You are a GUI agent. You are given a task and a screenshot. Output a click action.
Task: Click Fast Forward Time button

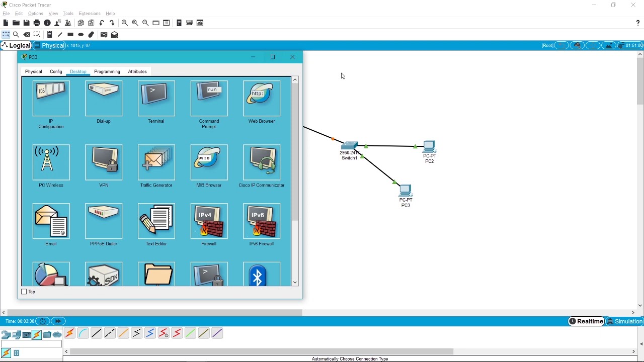(x=58, y=322)
